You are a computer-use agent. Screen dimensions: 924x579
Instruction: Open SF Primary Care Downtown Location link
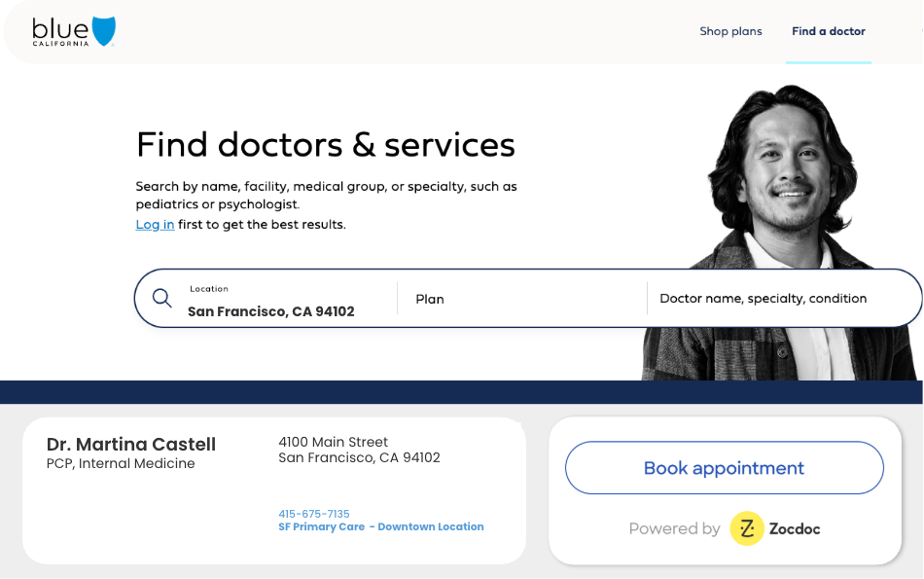coord(380,526)
